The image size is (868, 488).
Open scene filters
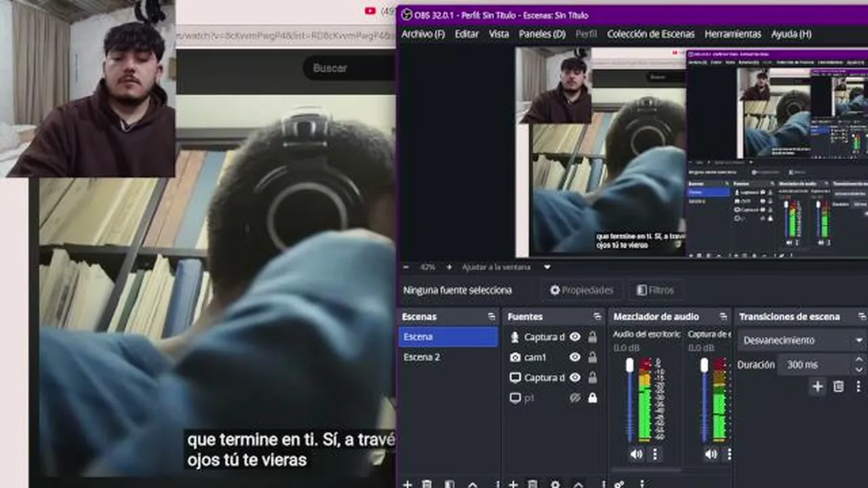tap(449, 484)
